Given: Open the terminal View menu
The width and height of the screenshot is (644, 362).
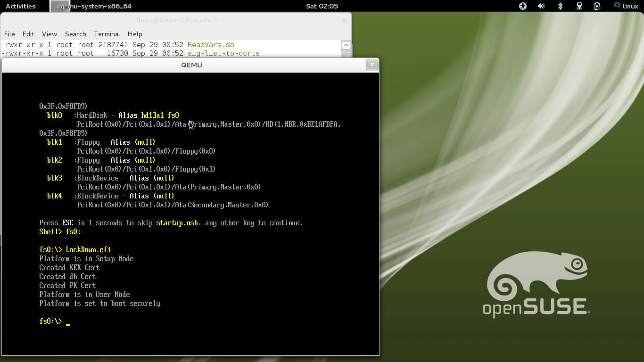Looking at the screenshot, I should [50, 34].
